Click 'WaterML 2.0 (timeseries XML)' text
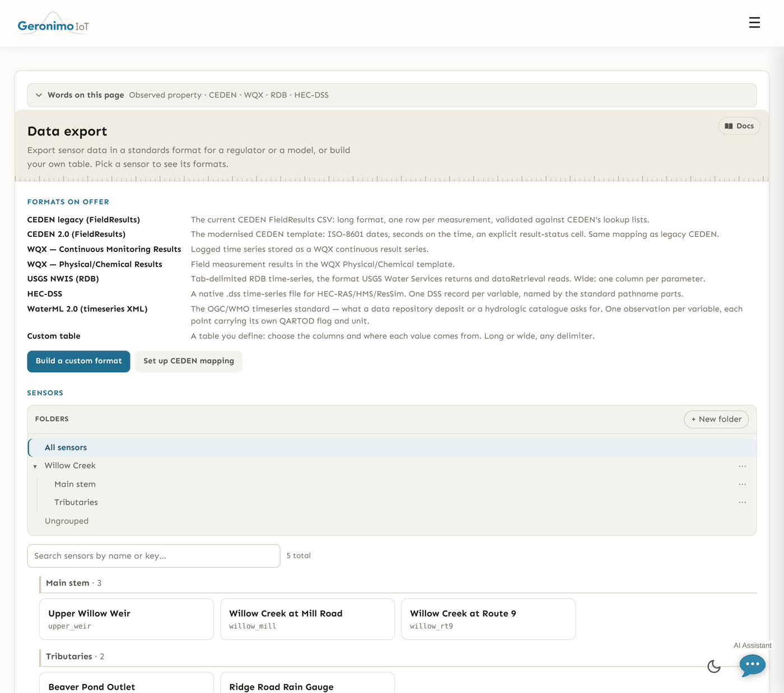The image size is (784, 693). coord(87,309)
